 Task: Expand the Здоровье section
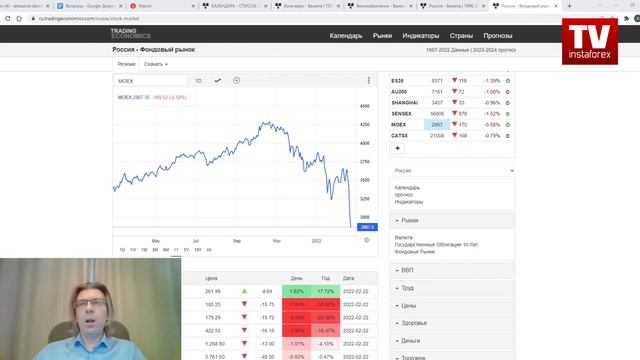[x=452, y=323]
